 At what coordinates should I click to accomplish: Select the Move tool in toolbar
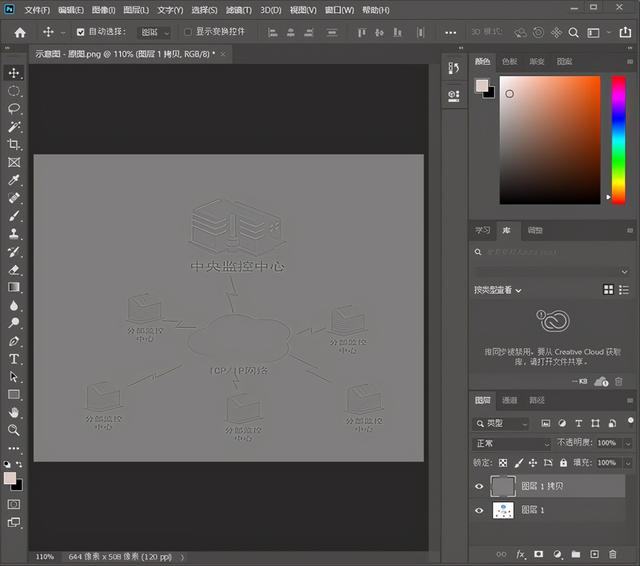(14, 73)
